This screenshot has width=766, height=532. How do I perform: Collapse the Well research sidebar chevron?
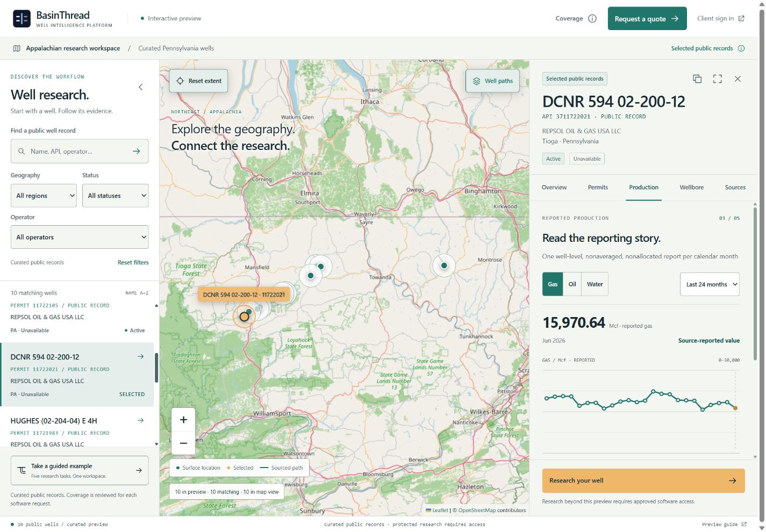[141, 87]
